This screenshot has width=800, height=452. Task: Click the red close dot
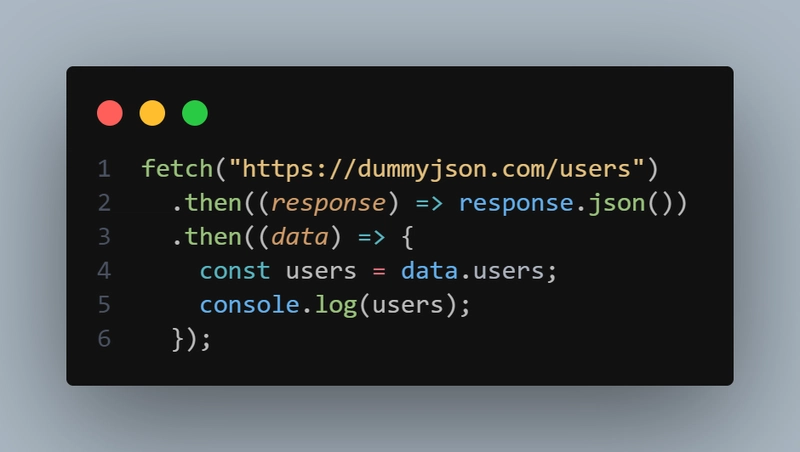[110, 113]
